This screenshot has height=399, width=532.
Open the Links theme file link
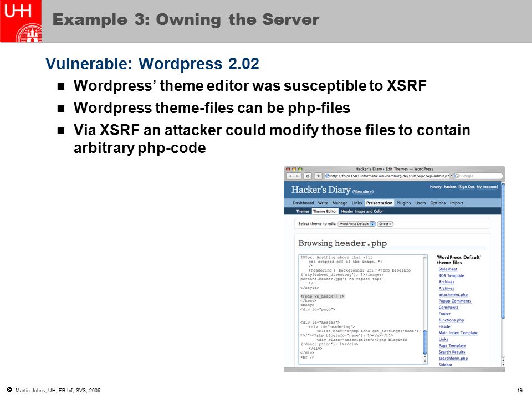(x=443, y=339)
